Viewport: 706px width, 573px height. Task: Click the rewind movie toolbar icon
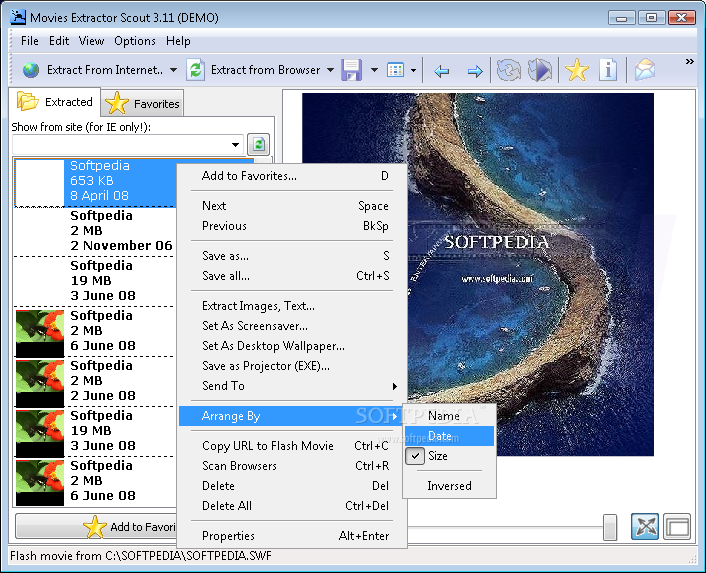click(x=509, y=70)
